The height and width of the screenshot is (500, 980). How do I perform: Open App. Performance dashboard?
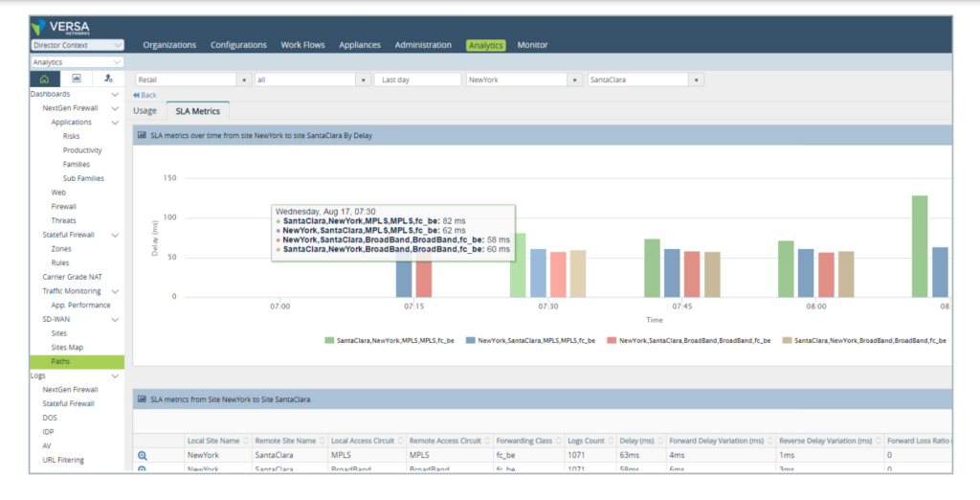[80, 306]
